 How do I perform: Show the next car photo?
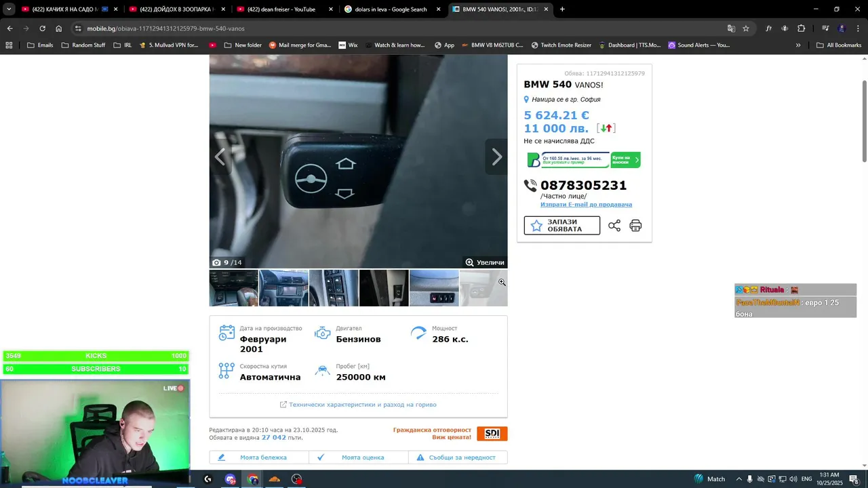point(496,157)
